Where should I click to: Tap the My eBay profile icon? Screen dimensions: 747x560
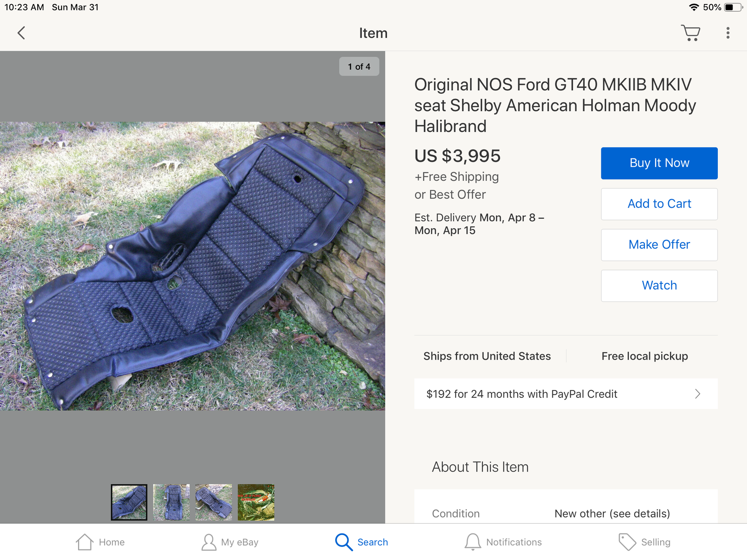pyautogui.click(x=208, y=542)
